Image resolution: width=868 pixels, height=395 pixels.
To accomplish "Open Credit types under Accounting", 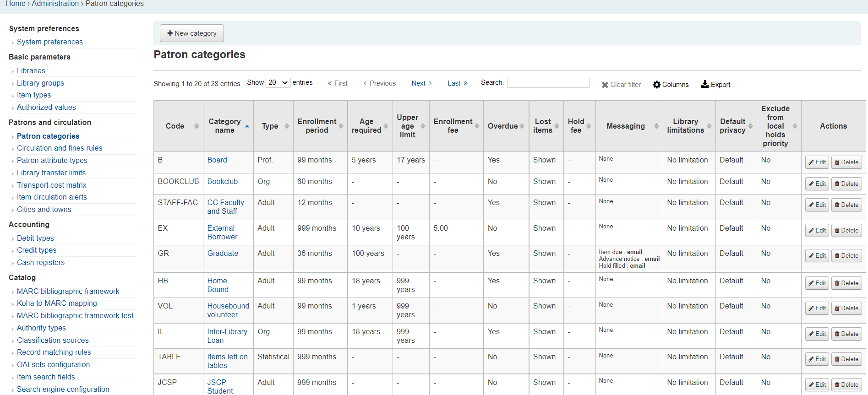I will point(37,250).
